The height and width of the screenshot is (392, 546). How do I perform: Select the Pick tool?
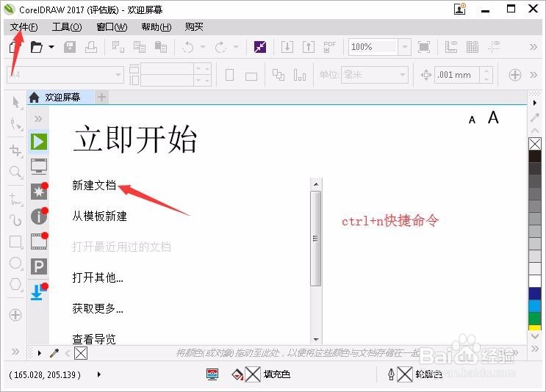pos(15,103)
